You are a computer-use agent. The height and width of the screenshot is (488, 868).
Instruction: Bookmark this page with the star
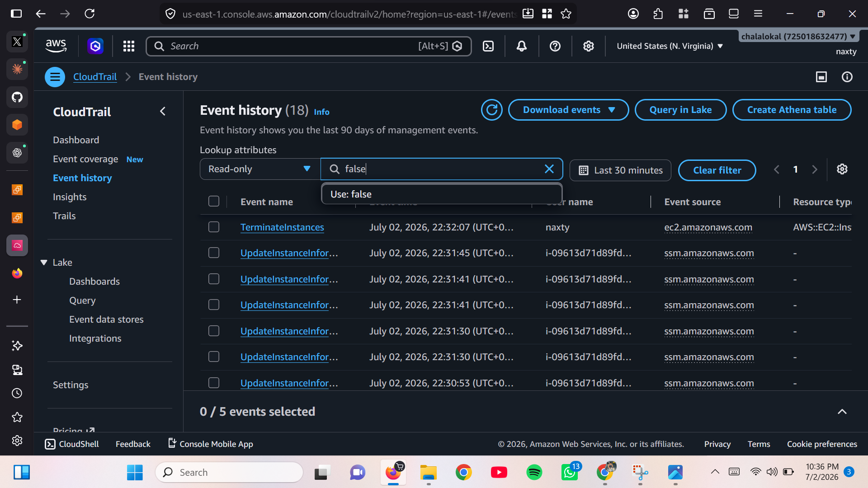(x=566, y=14)
